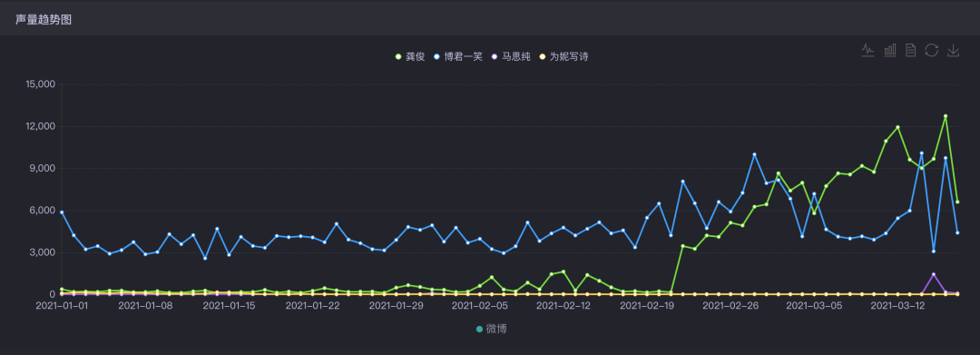Hide the 马思纯 legend series
This screenshot has width=980, height=355.
(x=511, y=57)
